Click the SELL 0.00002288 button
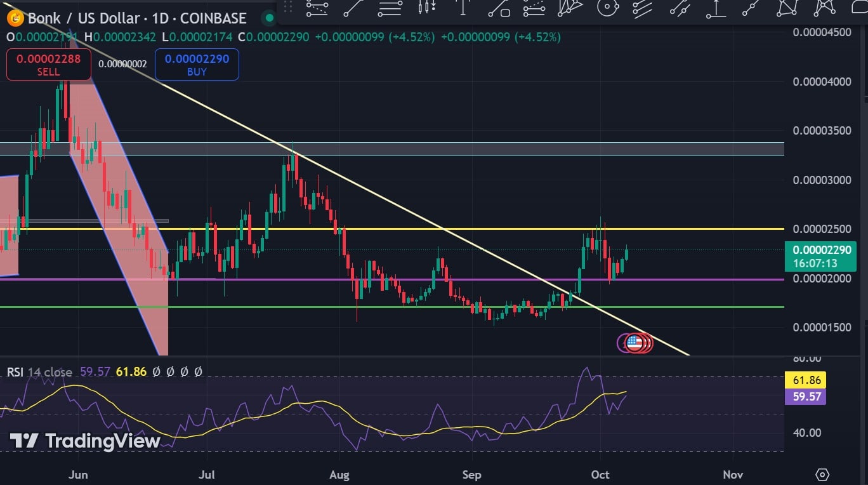The width and height of the screenshot is (868, 485). point(48,65)
